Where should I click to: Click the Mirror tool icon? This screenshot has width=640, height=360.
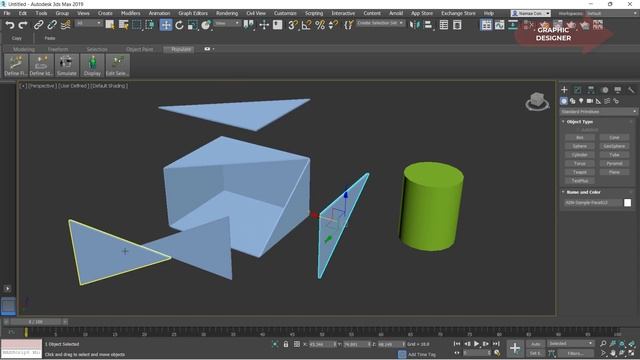pyautogui.click(x=415, y=25)
